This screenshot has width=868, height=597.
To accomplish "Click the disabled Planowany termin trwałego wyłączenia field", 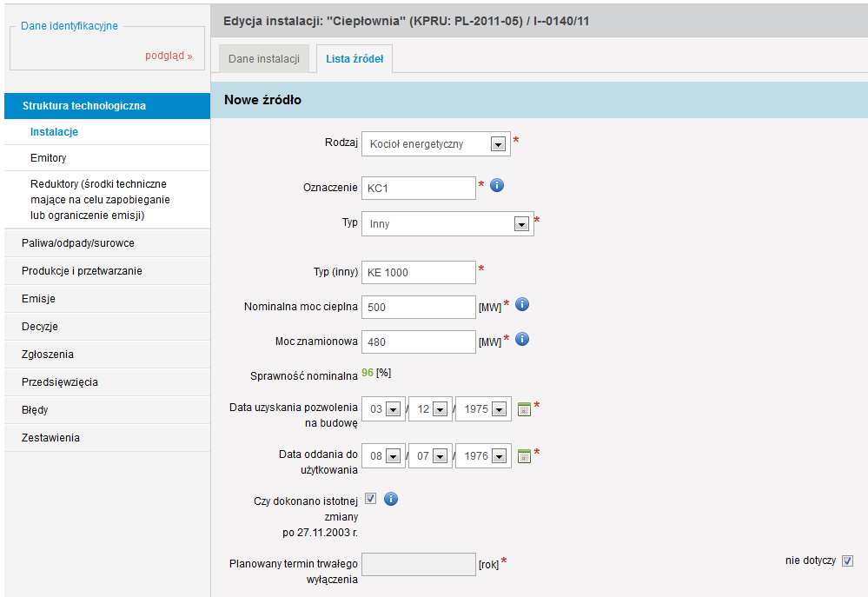I will click(x=419, y=564).
